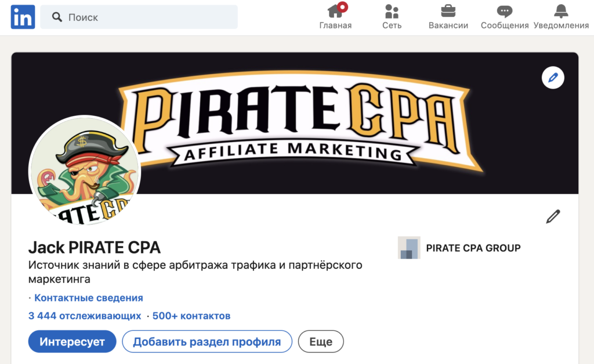This screenshot has width=594, height=364.
Task: Open the Сеть network icon
Action: coord(392,12)
